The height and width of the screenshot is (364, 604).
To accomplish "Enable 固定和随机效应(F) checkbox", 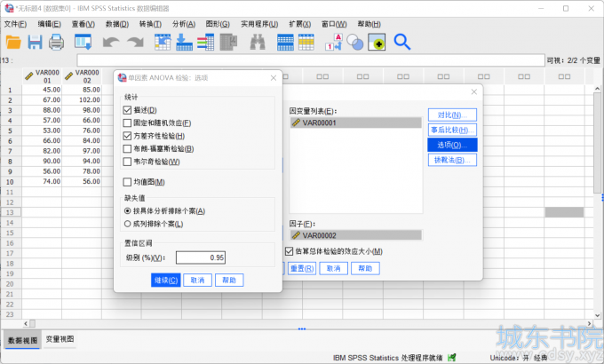I will coord(127,123).
